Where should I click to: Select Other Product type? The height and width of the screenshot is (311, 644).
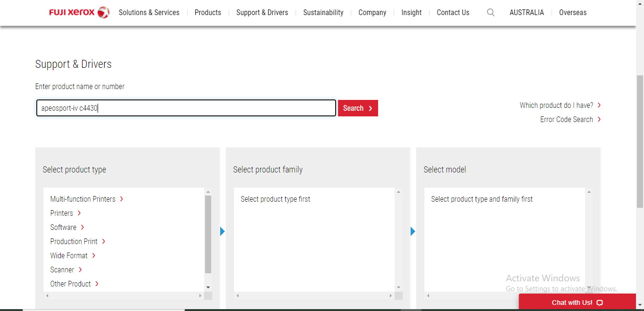(71, 284)
